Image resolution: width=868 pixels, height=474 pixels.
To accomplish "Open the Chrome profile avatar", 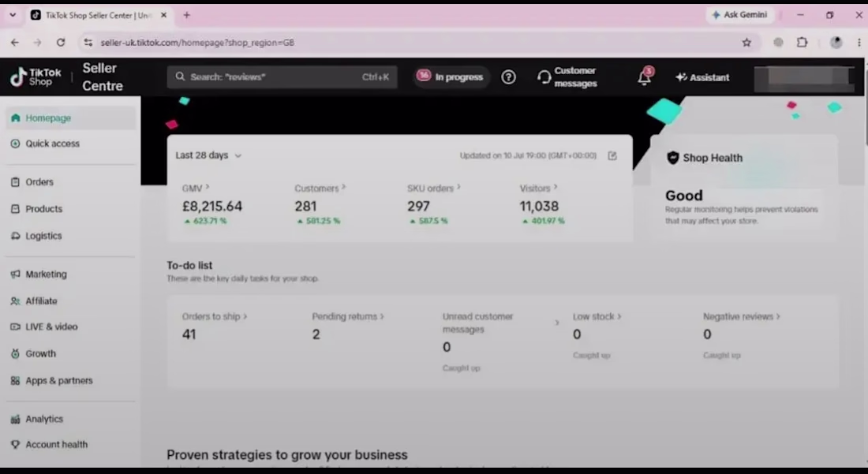I will (x=836, y=43).
